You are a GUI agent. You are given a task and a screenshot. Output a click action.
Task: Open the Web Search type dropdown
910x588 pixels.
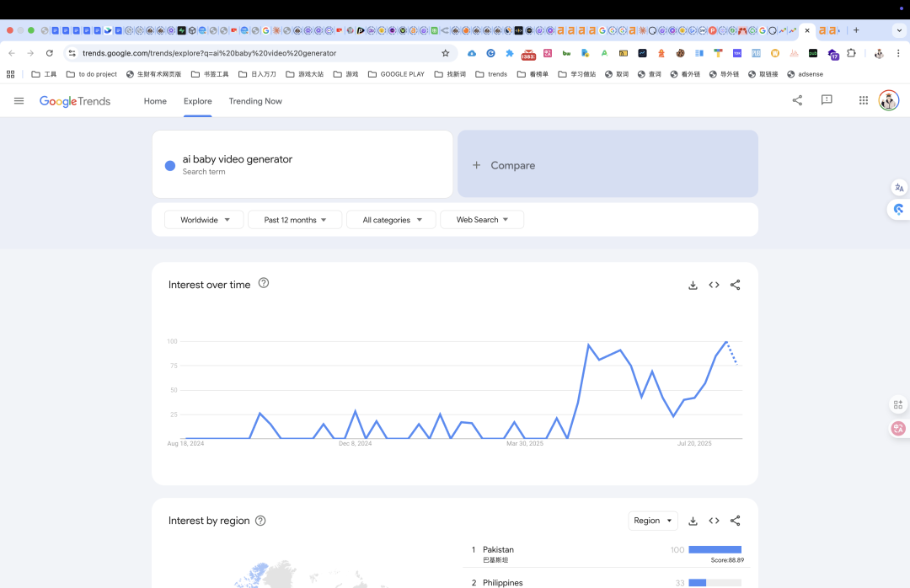click(482, 220)
